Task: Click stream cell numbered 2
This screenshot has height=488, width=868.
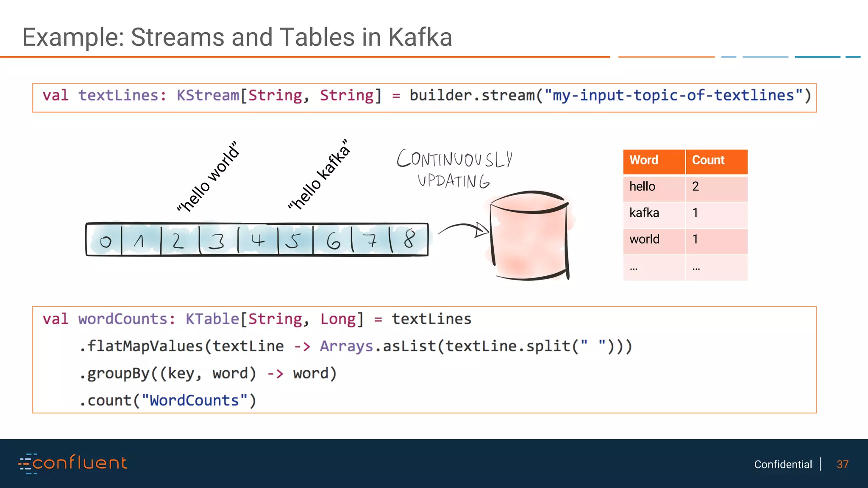Action: coord(179,241)
